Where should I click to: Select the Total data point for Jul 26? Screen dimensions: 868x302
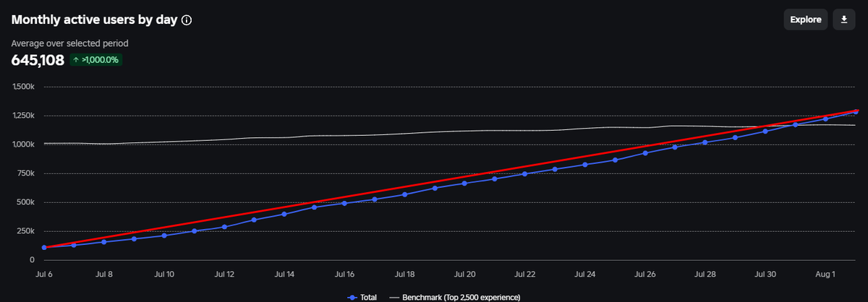click(645, 153)
